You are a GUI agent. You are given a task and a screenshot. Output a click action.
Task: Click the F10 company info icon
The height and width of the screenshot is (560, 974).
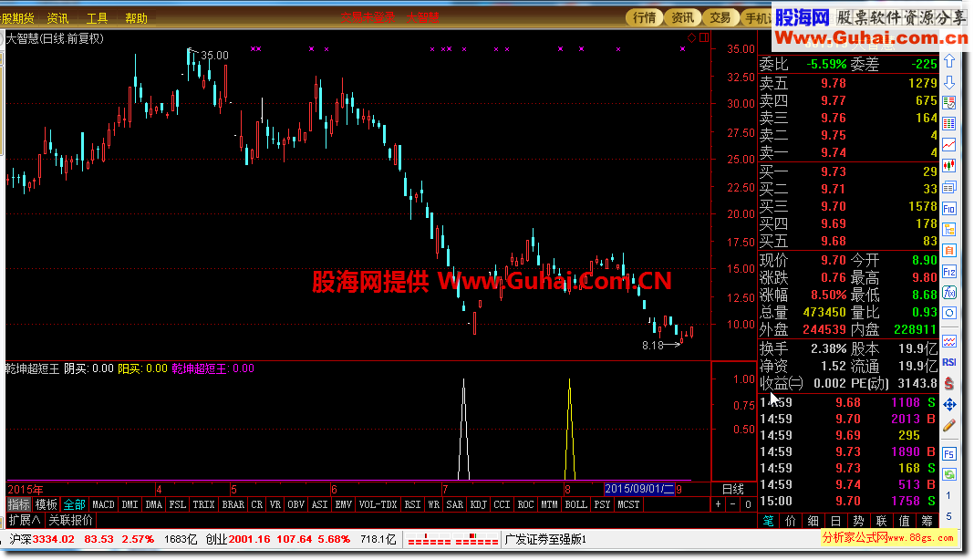click(x=949, y=208)
